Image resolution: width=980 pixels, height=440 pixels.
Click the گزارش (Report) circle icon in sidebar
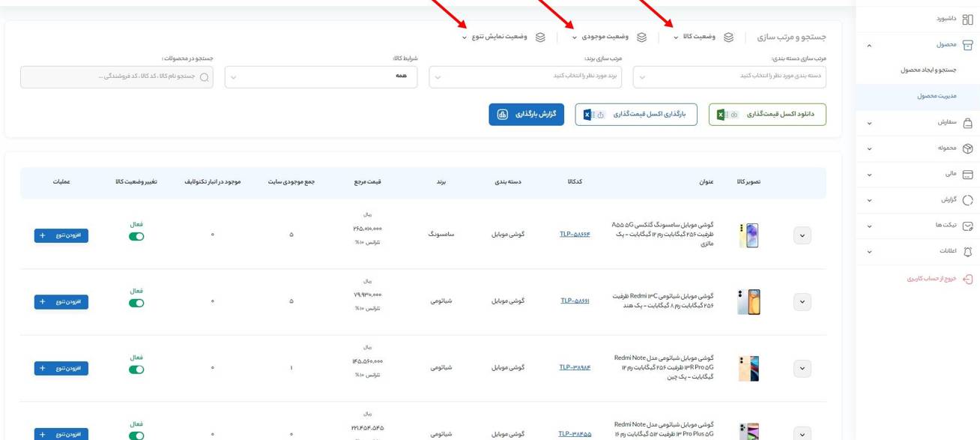point(967,200)
